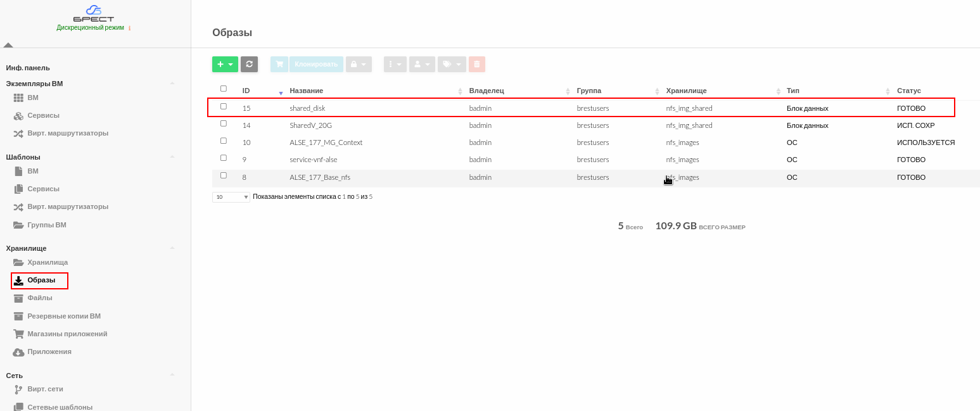The image size is (980, 411).
Task: Open the green plus create dropdown
Action: pyautogui.click(x=225, y=64)
